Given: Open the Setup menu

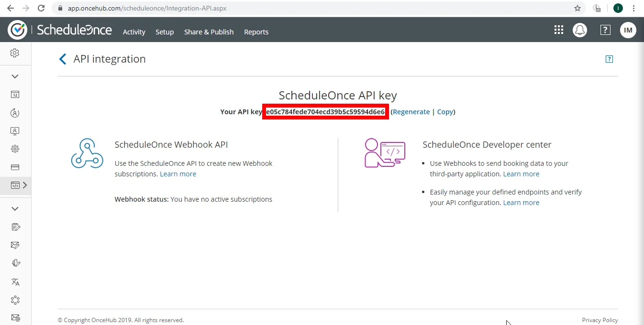Looking at the screenshot, I should (x=165, y=32).
